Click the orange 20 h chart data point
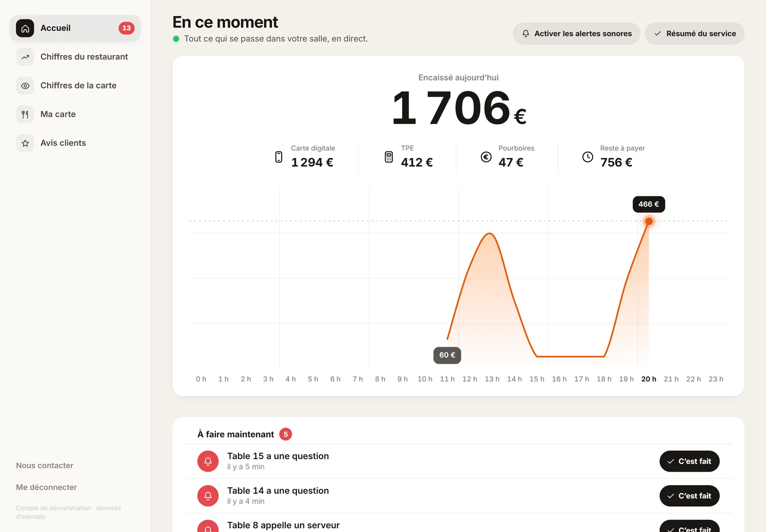 point(649,221)
